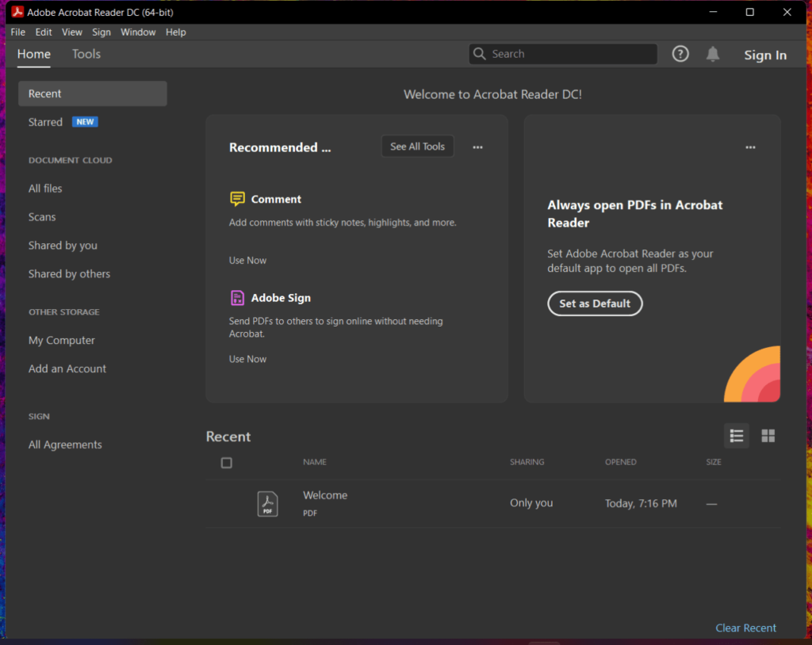Switch Recent files to grid view
Viewport: 812px width, 645px height.
[767, 435]
